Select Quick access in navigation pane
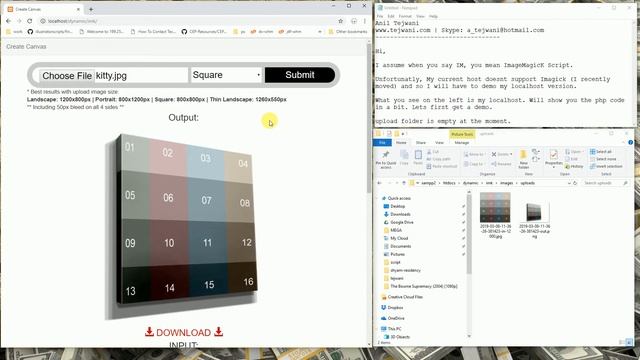The height and width of the screenshot is (360, 640). pos(398,198)
